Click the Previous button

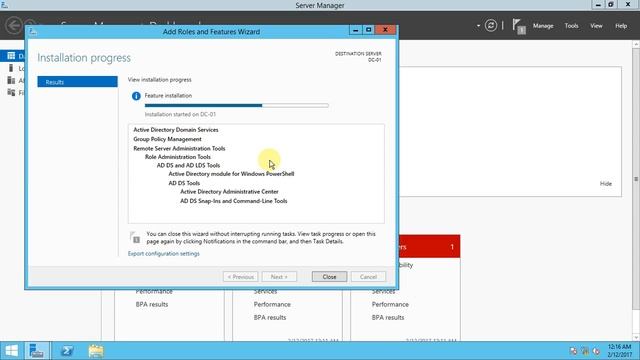tap(240, 277)
